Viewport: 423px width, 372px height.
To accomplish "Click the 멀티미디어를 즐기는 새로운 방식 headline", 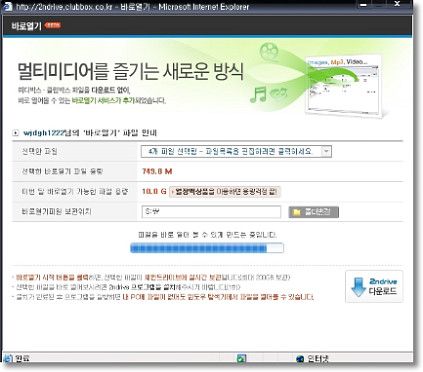I will coord(130,71).
